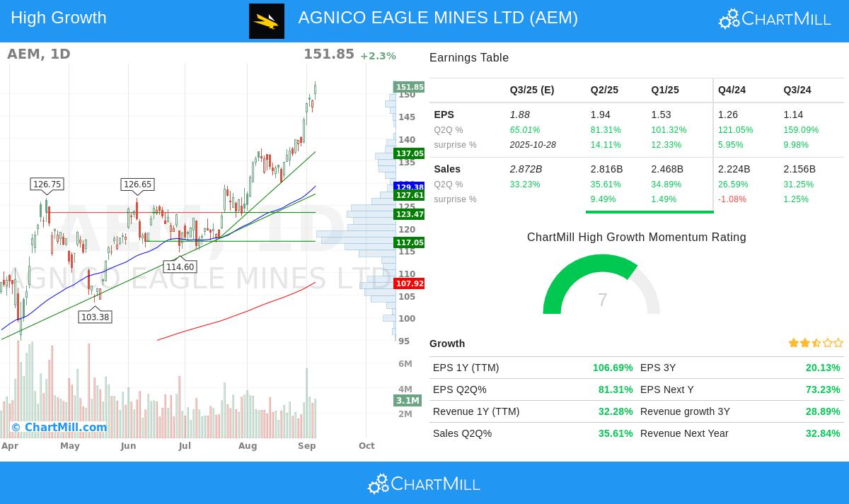Click the "Revenue growth 3Y" 28.89% value
Viewport: 849px width, 504px height.
[823, 411]
